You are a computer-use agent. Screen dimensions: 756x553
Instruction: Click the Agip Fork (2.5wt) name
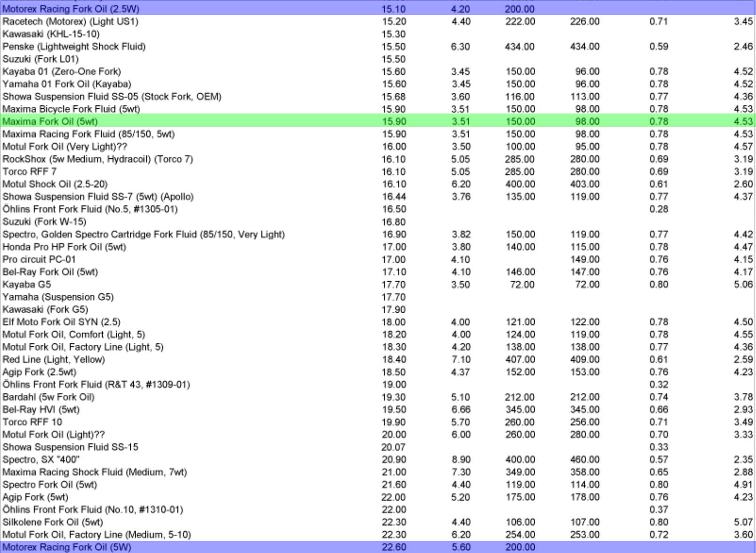pyautogui.click(x=39, y=372)
